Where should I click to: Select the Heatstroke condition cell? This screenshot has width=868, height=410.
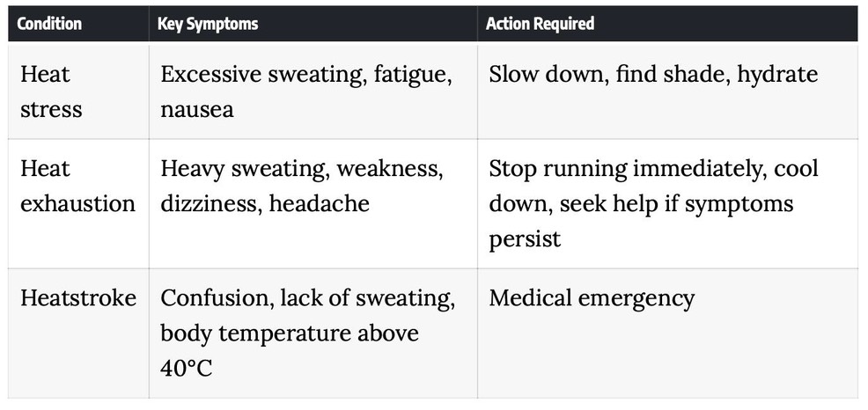78,333
